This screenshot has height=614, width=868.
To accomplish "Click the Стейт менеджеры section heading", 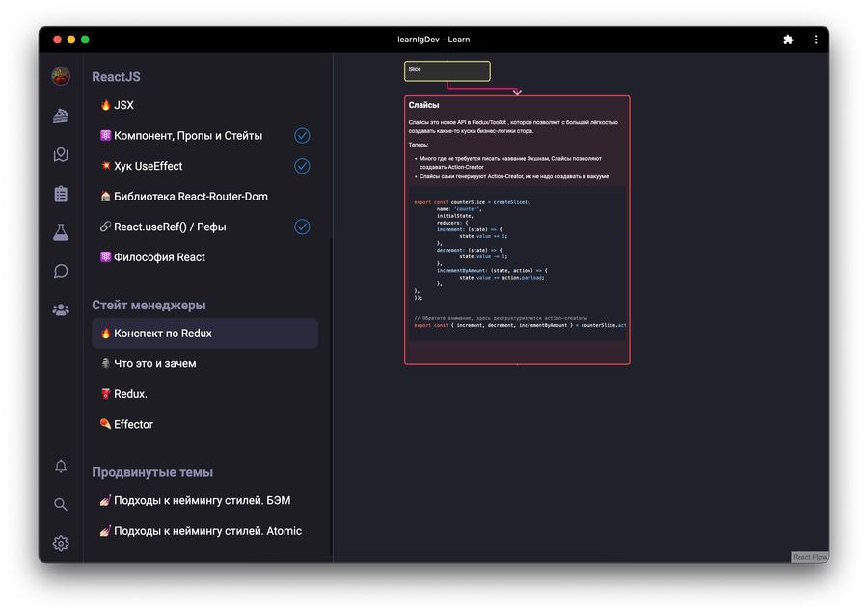I will tap(149, 305).
